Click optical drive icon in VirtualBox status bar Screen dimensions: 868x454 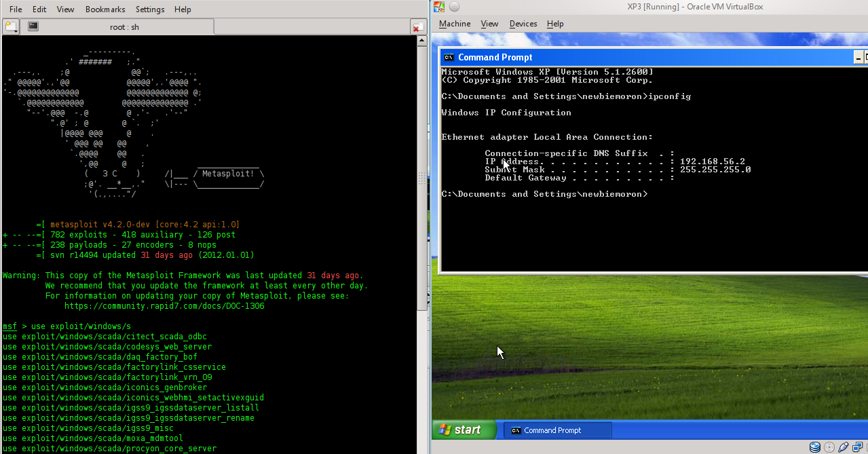(x=829, y=447)
